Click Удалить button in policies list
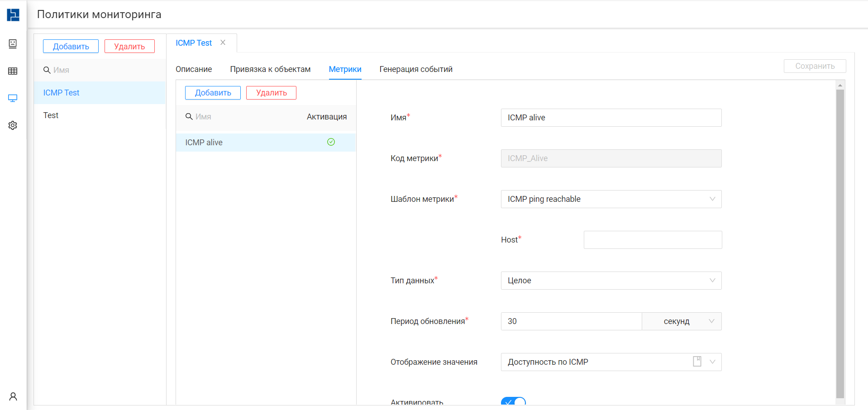 129,46
